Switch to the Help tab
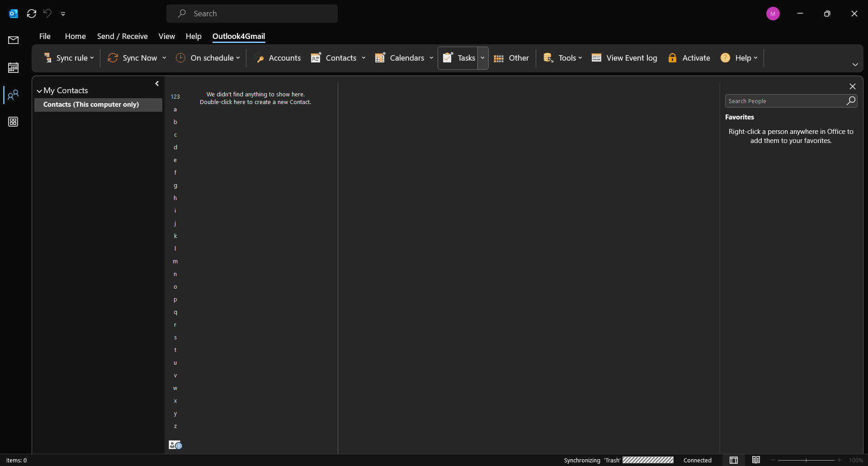 click(193, 36)
